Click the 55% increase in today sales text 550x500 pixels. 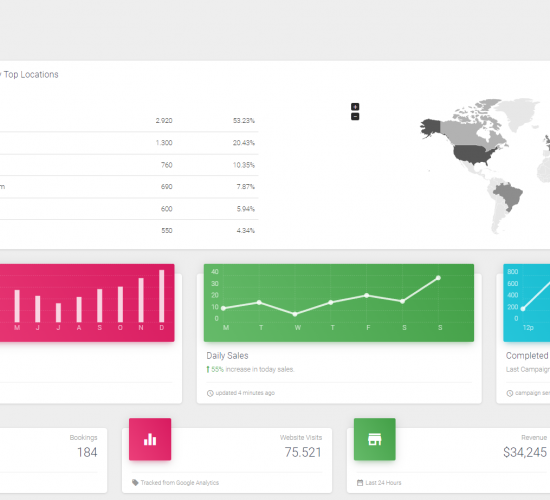[x=253, y=369]
